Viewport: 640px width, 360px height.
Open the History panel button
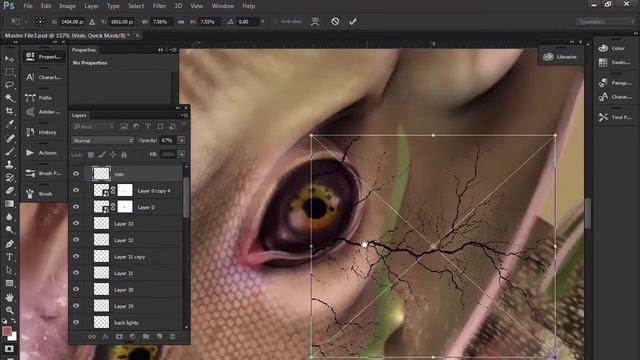44,132
